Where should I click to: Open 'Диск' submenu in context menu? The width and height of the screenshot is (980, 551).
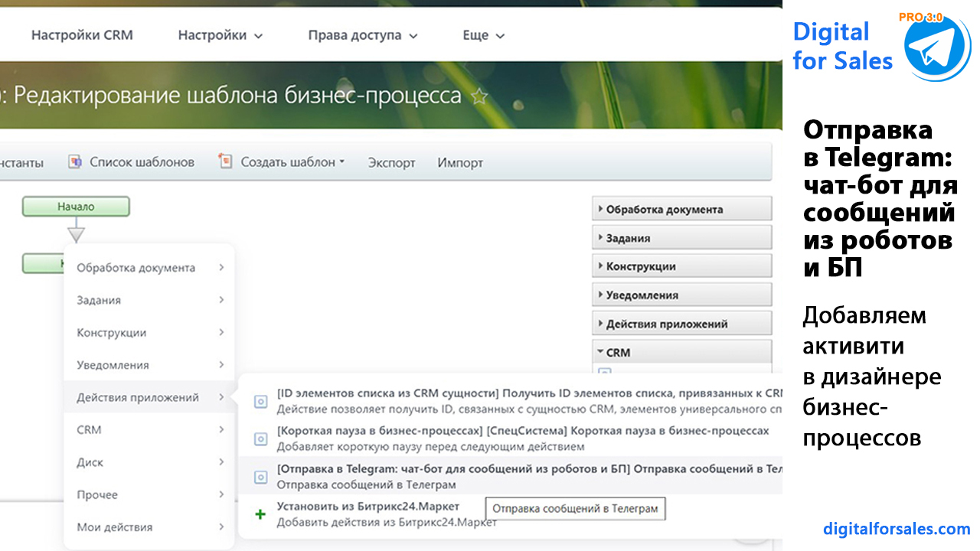tap(150, 462)
